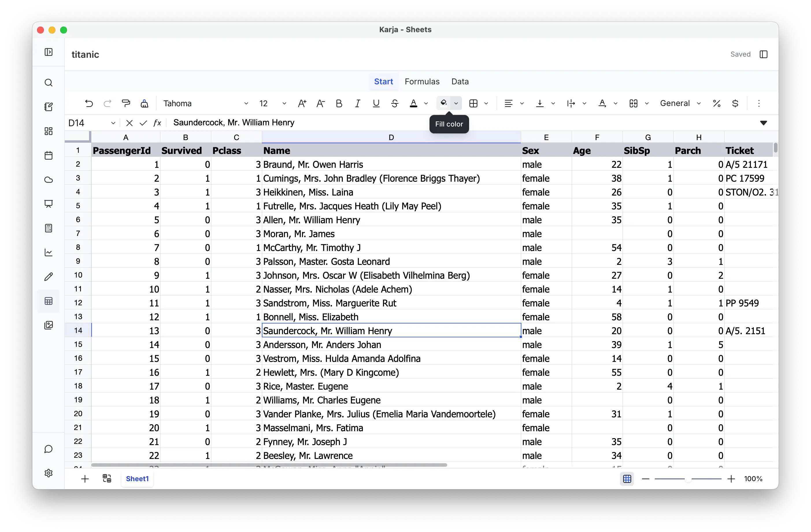The width and height of the screenshot is (811, 532).
Task: Toggle strikethrough formatting
Action: 395,103
